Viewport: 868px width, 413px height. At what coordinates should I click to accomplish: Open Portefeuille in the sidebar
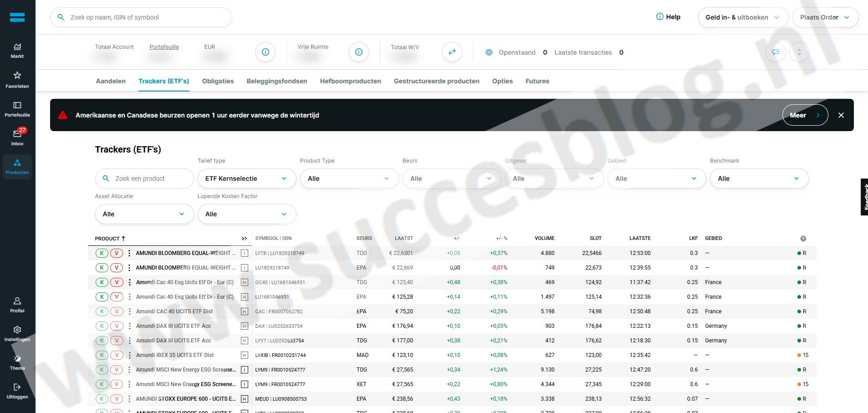pos(17,108)
